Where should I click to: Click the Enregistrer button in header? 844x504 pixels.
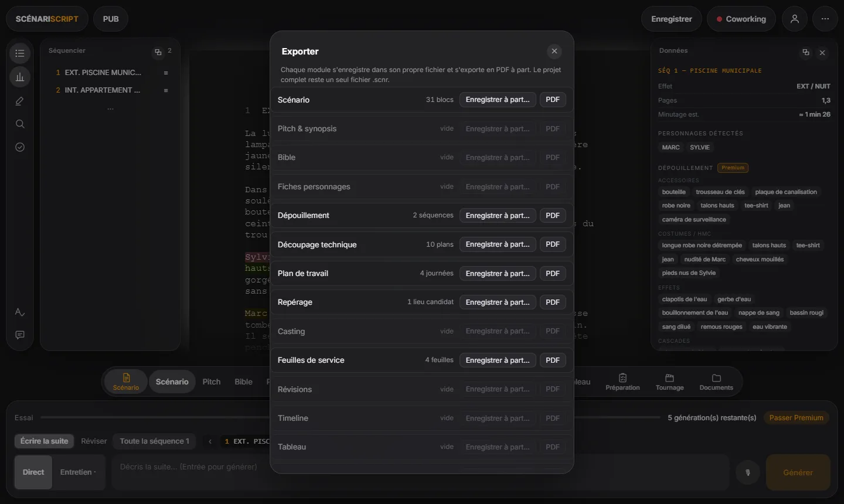click(x=672, y=19)
